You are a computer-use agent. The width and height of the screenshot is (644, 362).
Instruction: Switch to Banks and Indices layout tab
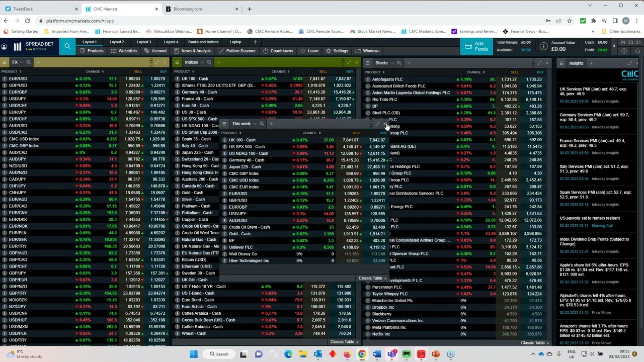(x=203, y=42)
